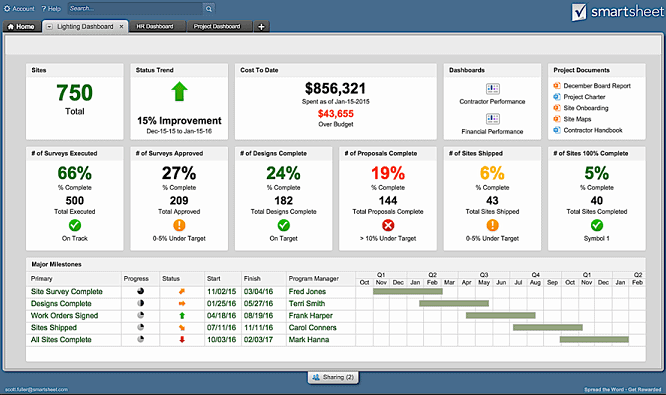Click the $43,655 over budget amount
Image resolution: width=666 pixels, height=395 pixels.
tap(336, 113)
